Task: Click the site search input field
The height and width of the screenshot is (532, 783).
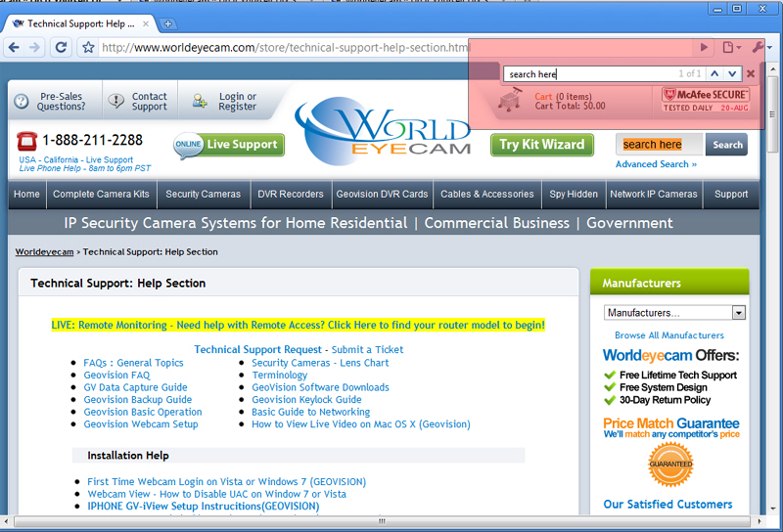Action: click(x=659, y=145)
